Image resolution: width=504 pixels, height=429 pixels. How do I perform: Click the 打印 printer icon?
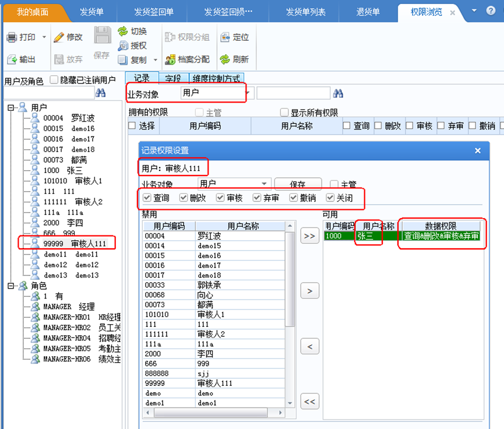[x=12, y=37]
